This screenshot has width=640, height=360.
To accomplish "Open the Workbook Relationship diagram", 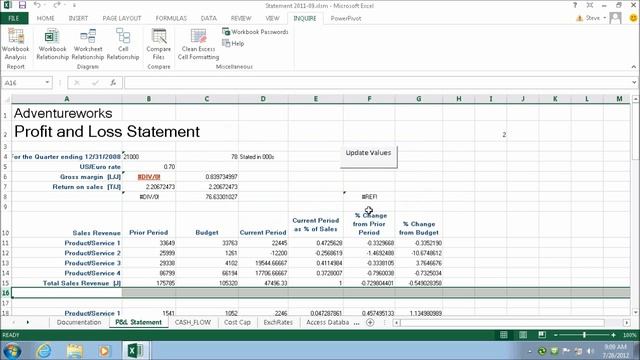I will coord(52,44).
